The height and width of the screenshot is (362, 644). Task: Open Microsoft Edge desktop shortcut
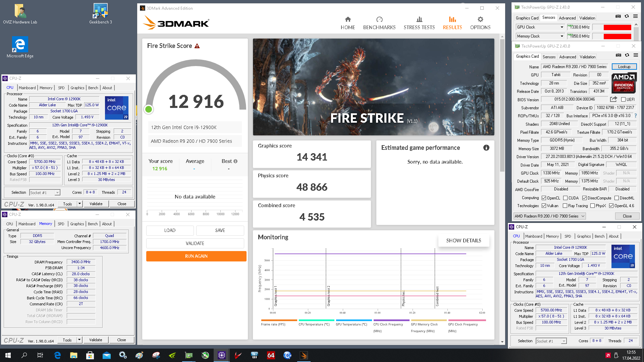pyautogui.click(x=20, y=47)
